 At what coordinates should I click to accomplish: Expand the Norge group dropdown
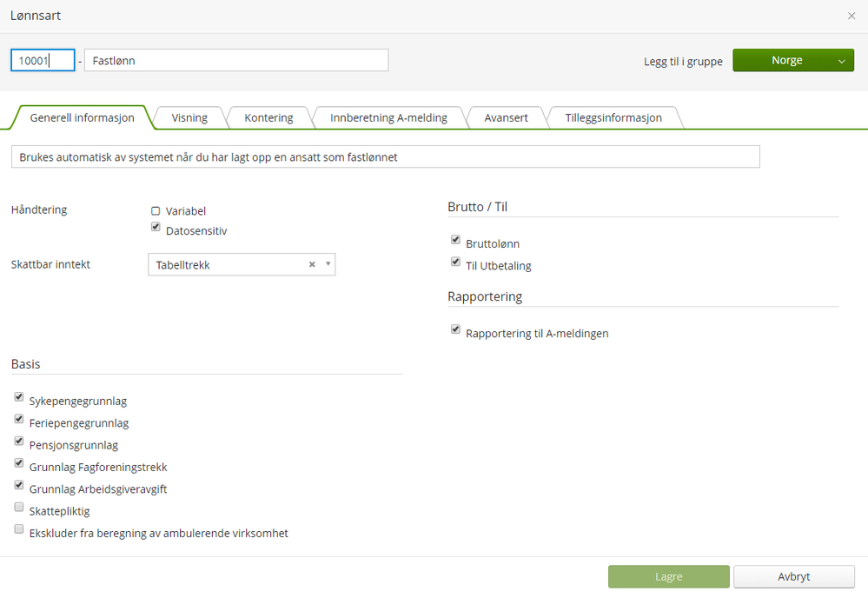click(x=840, y=61)
